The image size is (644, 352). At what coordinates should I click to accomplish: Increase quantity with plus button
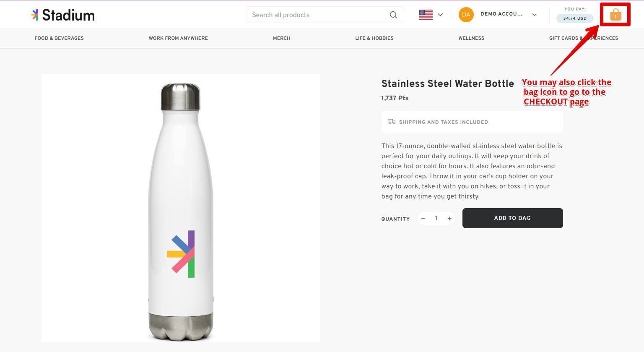tap(449, 218)
